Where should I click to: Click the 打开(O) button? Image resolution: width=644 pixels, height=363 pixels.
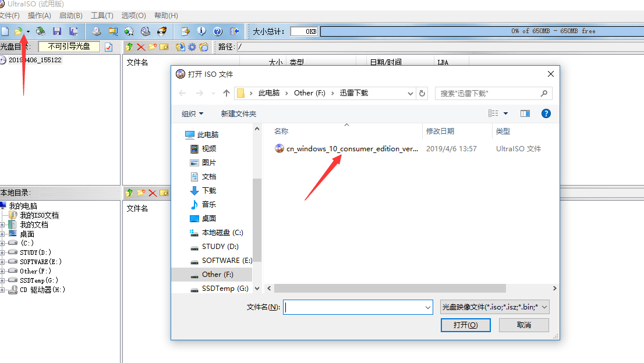click(x=465, y=325)
